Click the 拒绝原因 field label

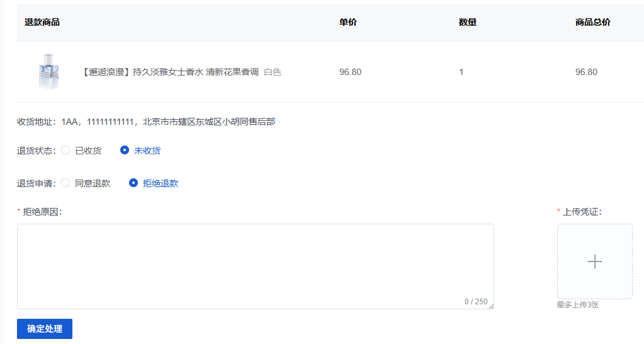pyautogui.click(x=42, y=212)
